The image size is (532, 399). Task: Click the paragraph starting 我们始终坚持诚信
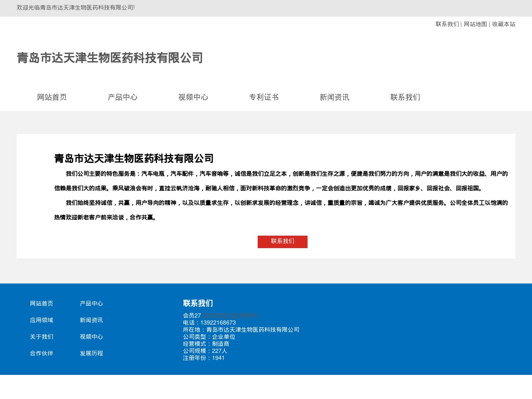tap(281, 210)
